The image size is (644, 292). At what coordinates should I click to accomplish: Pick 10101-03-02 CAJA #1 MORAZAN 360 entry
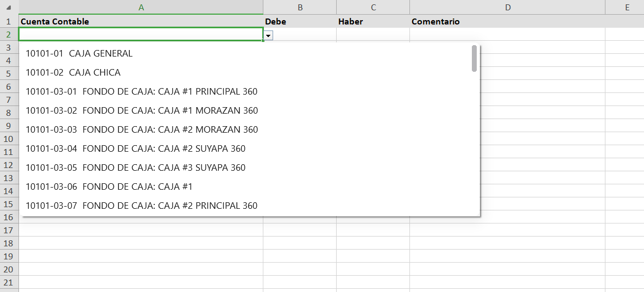tap(249, 110)
